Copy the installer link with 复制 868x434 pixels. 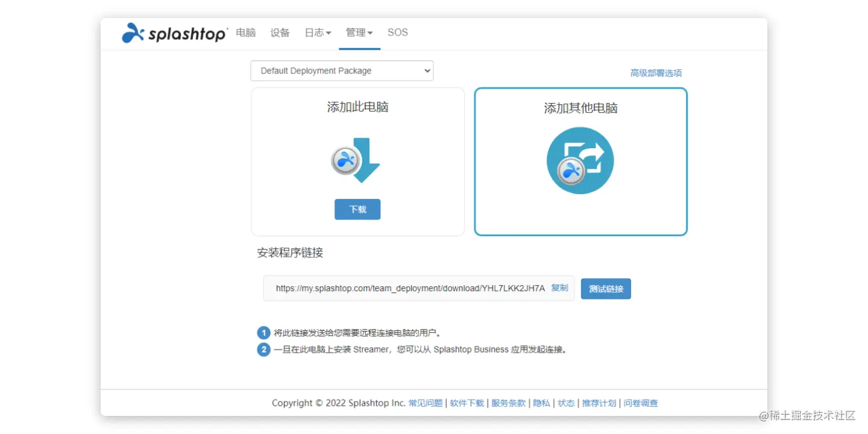click(x=559, y=288)
